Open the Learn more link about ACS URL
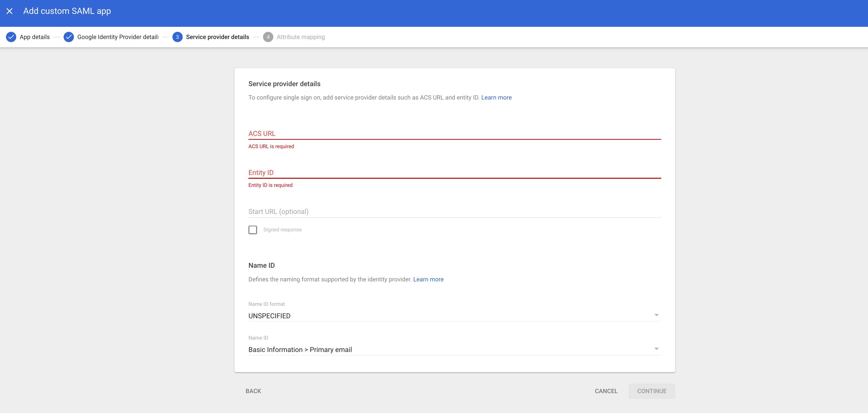 click(x=496, y=97)
